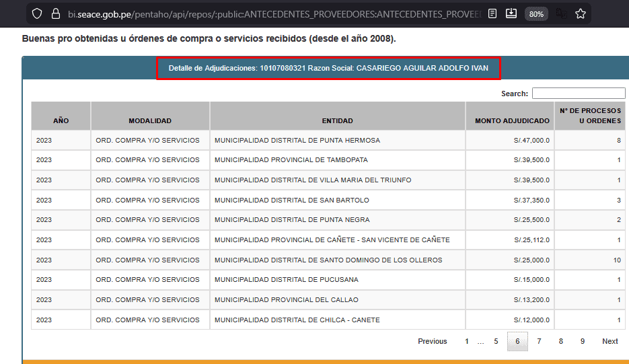Open the 80% zoom level indicator
Viewport: 629px width, 364px height.
[536, 14]
